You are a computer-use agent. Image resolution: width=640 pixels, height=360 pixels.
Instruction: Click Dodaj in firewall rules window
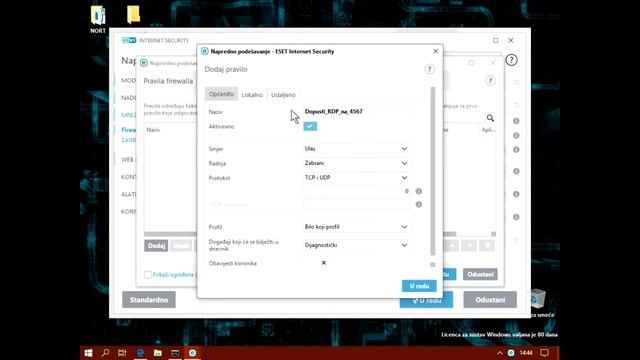pos(156,246)
